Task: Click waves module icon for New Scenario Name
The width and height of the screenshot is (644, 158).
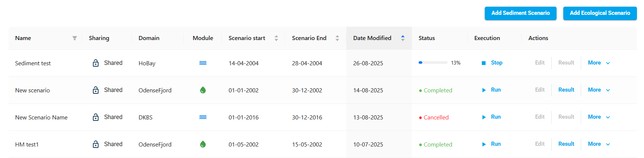Action: point(203,117)
